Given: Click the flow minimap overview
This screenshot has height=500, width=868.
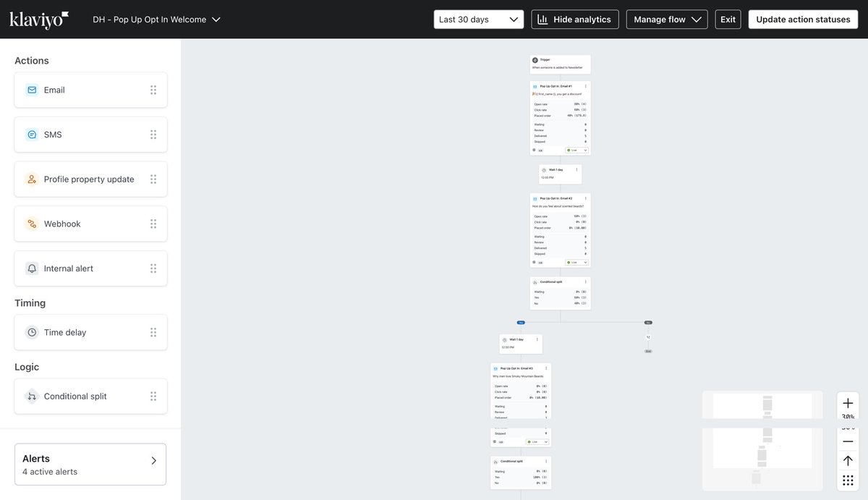Looking at the screenshot, I should click(762, 440).
